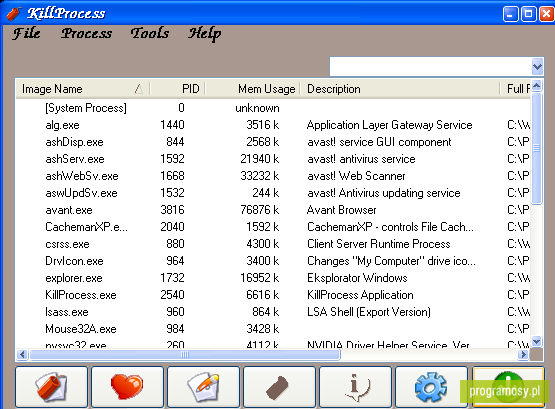Click the brown eraser toolbar button
The height and width of the screenshot is (409, 555).
pos(279,387)
